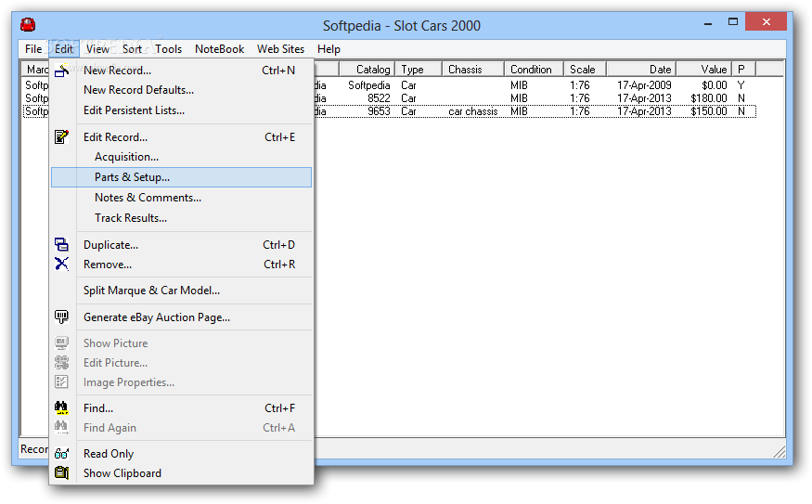Viewport: 812px width, 504px height.
Task: Click the Edit Picture icon
Action: pyautogui.click(x=61, y=363)
